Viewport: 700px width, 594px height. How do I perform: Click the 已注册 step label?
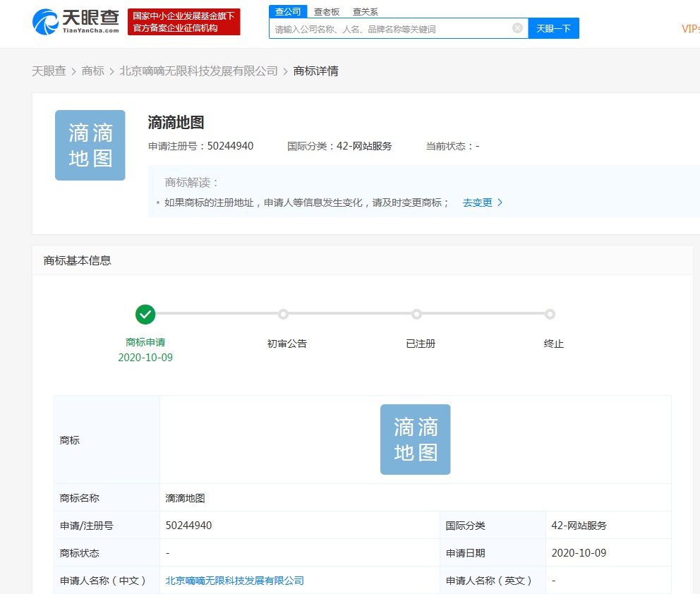[421, 344]
